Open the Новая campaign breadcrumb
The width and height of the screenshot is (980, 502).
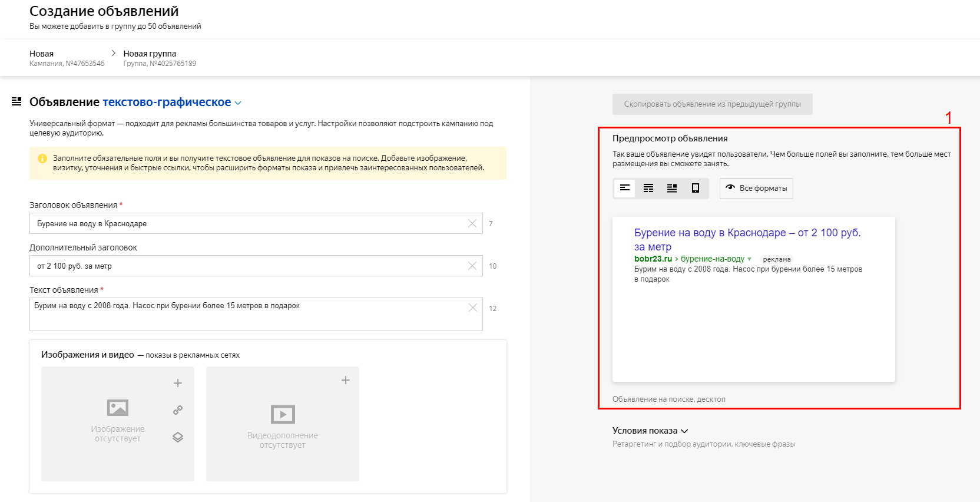pos(41,54)
